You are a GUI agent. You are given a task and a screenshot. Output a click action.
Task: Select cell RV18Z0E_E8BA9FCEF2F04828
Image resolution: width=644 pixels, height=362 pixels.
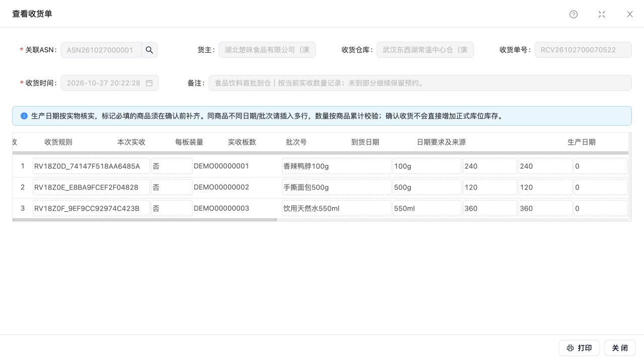tap(91, 187)
